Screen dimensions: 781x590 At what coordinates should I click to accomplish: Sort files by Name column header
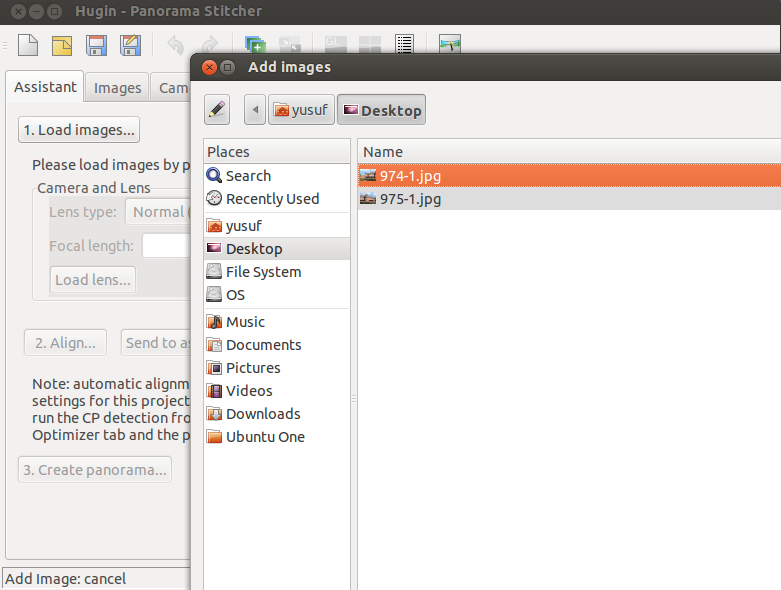click(569, 151)
